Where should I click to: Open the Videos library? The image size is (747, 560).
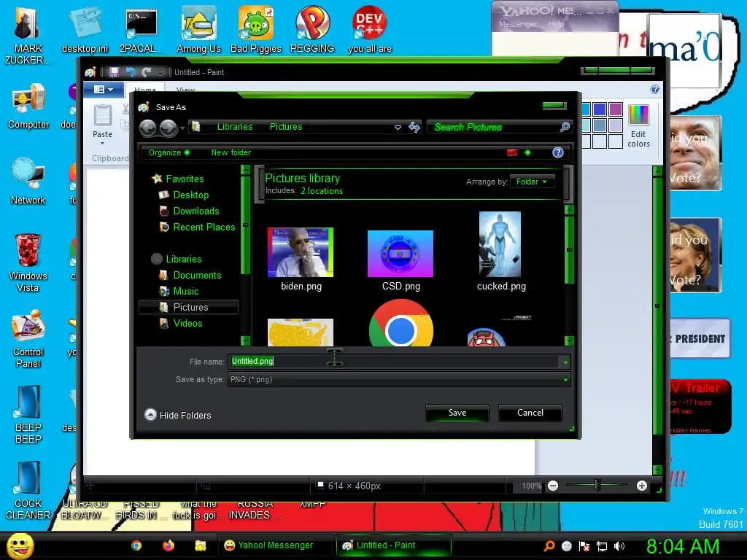pos(181,323)
